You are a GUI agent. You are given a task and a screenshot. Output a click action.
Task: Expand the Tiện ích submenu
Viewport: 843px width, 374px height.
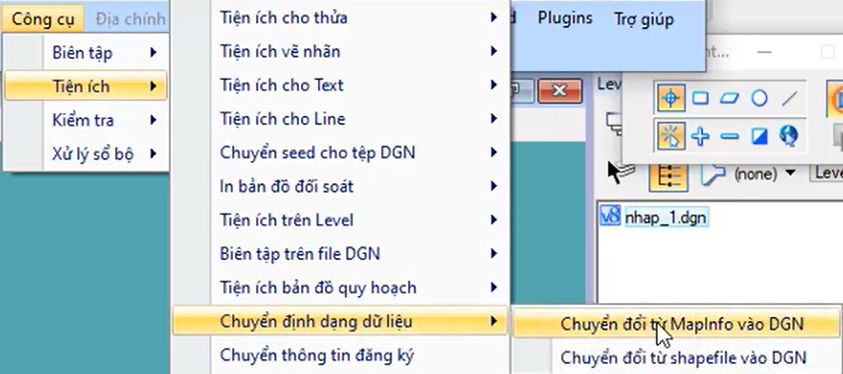(x=86, y=86)
